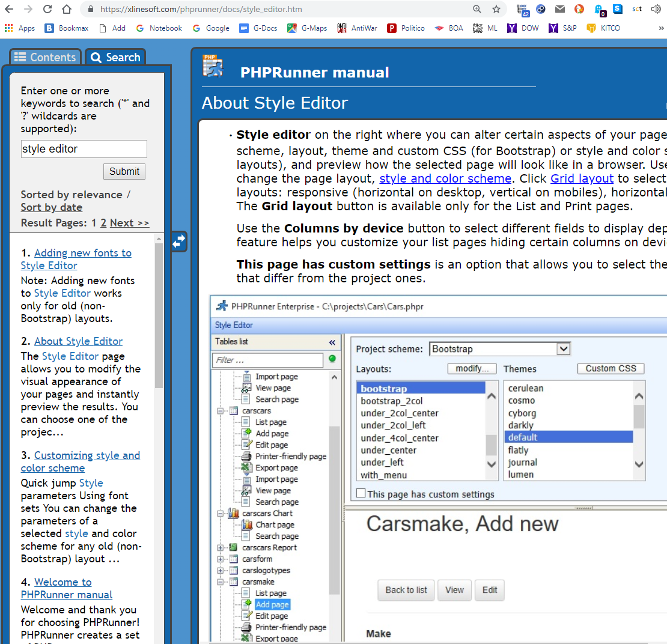
Task: Click the PHPRunner manual logo icon
Action: coord(213,66)
